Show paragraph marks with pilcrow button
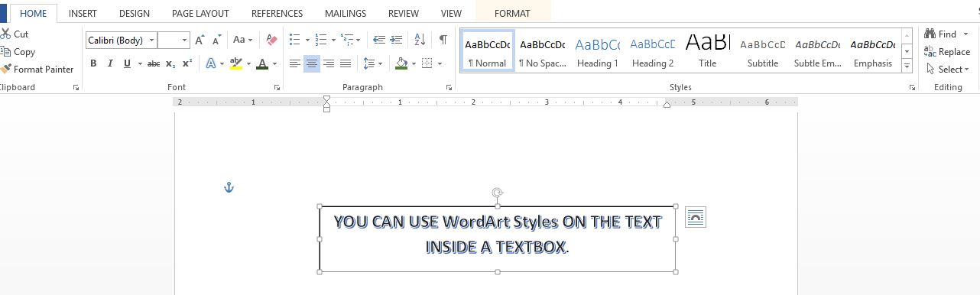Viewport: 980px width, 295px height. (x=443, y=40)
